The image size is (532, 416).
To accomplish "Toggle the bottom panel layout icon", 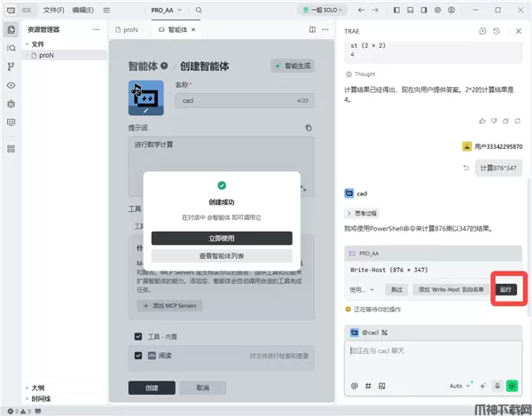I will tap(411, 10).
